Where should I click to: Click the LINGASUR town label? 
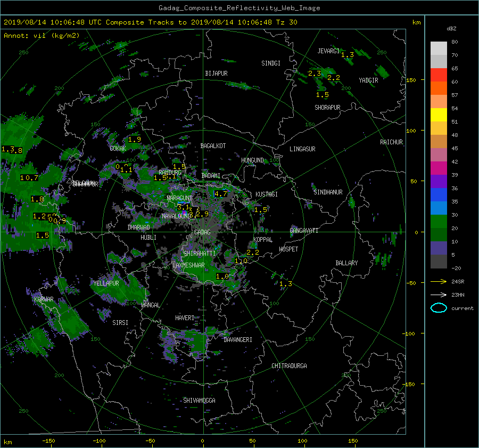click(x=302, y=149)
